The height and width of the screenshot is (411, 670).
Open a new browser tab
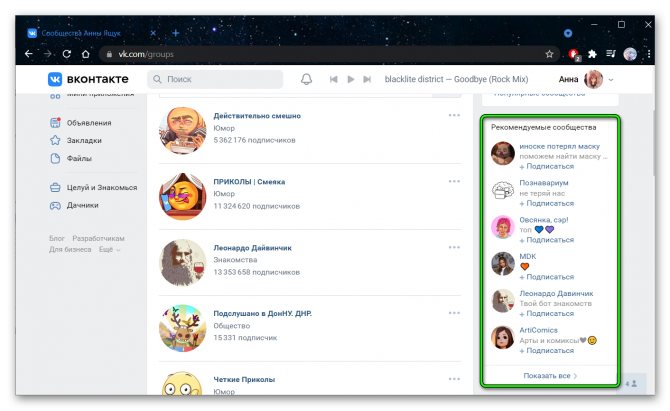[176, 33]
